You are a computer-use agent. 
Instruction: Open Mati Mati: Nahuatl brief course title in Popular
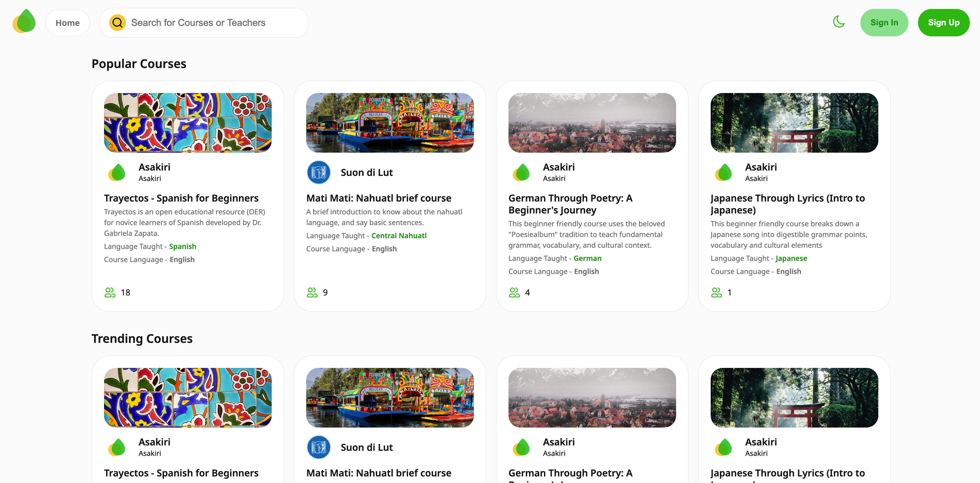click(x=378, y=198)
